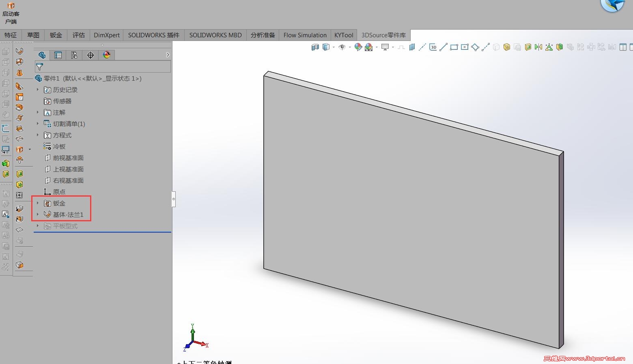
Task: Open the ConfigurationManager tab
Action: pos(74,55)
